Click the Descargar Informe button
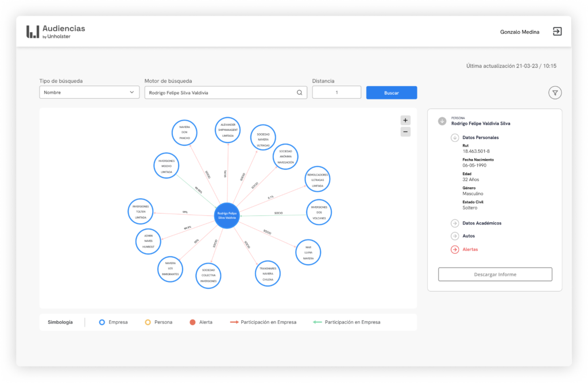Viewport: 588px width, 383px height. [495, 274]
